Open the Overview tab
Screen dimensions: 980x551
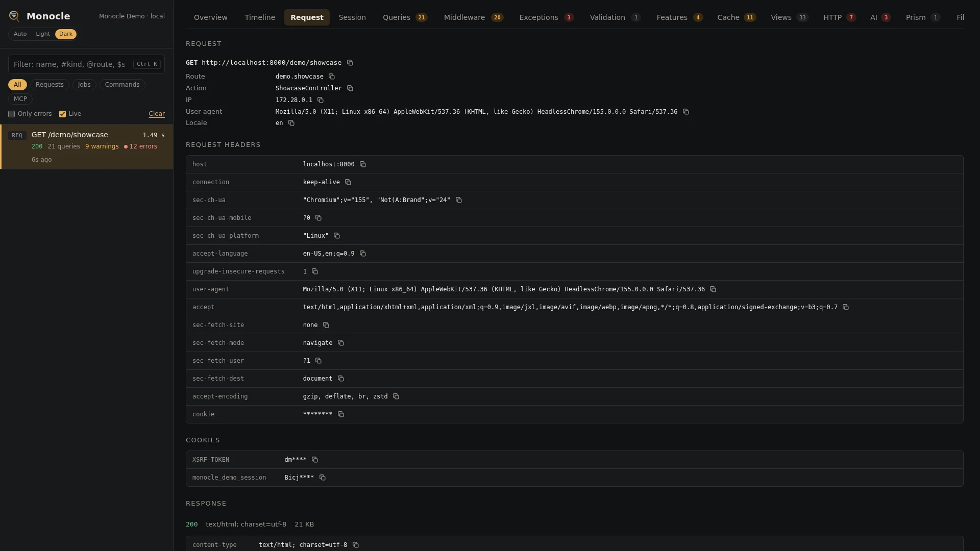pyautogui.click(x=211, y=17)
